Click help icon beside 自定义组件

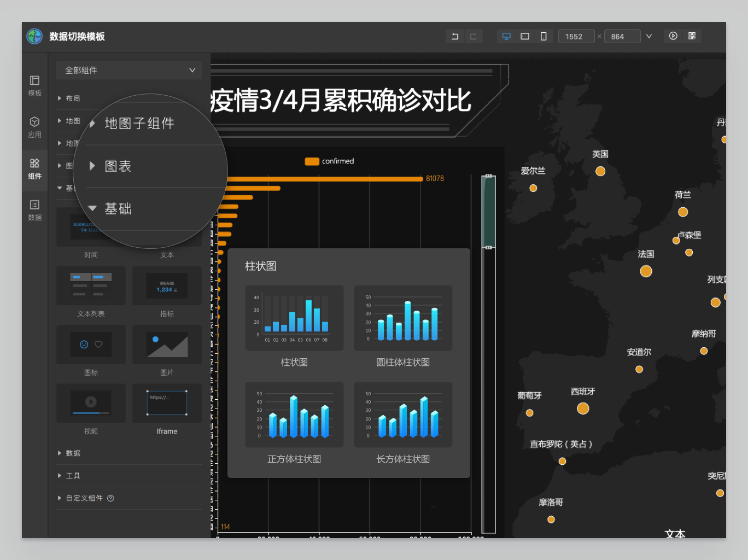110,498
